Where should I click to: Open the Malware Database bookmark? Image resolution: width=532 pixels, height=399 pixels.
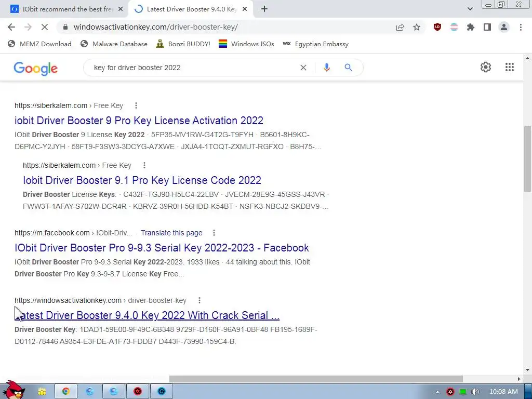coord(114,44)
